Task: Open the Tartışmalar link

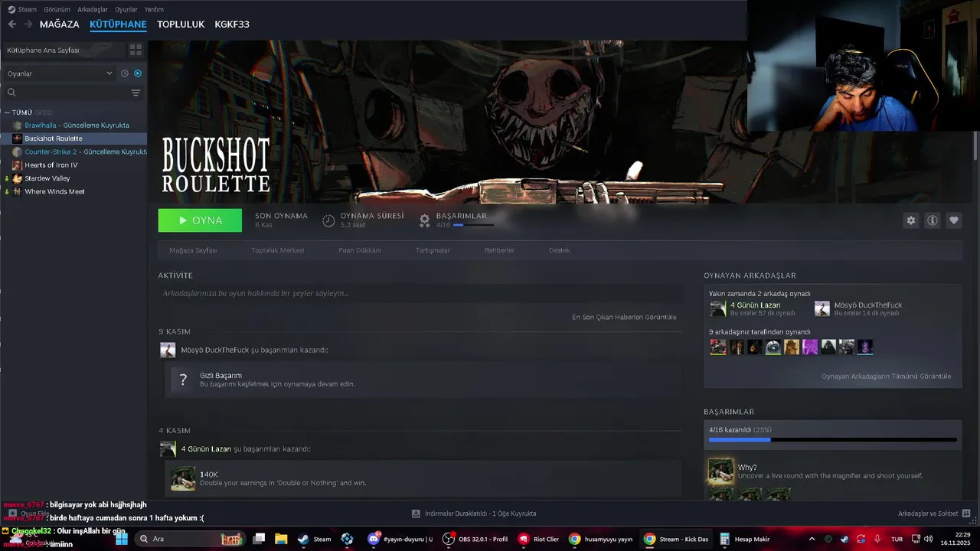Action: [x=433, y=250]
